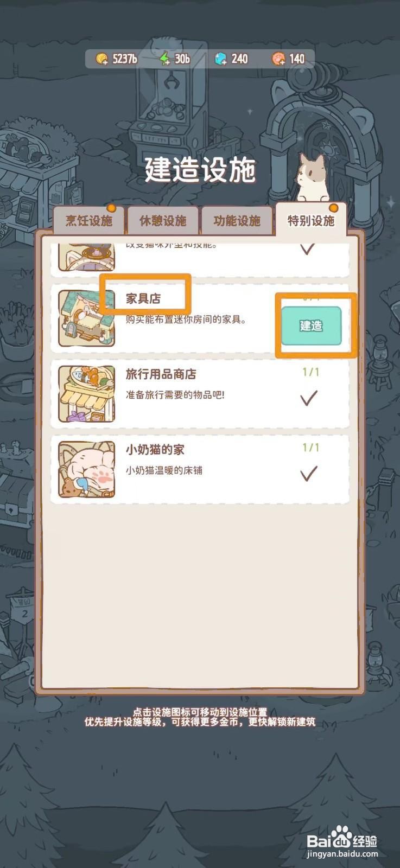This screenshot has width=400, height=868.
Task: Tap the cat sitting by the stone arch
Action: tap(313, 177)
